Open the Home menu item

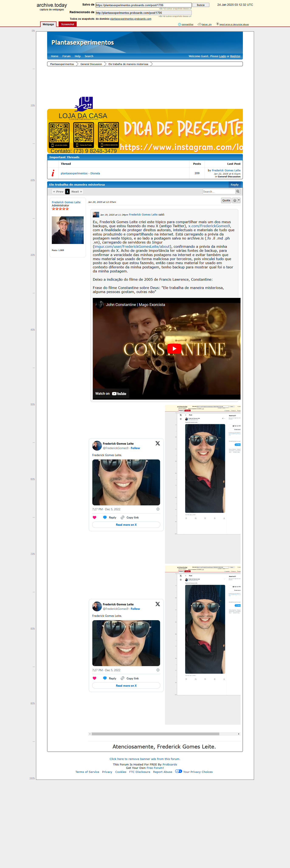55,56
